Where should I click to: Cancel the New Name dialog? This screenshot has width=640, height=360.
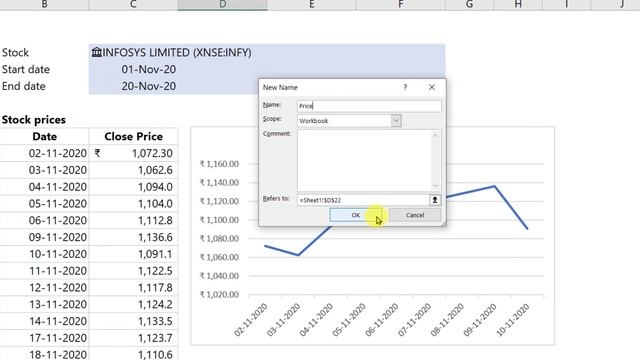click(x=415, y=215)
